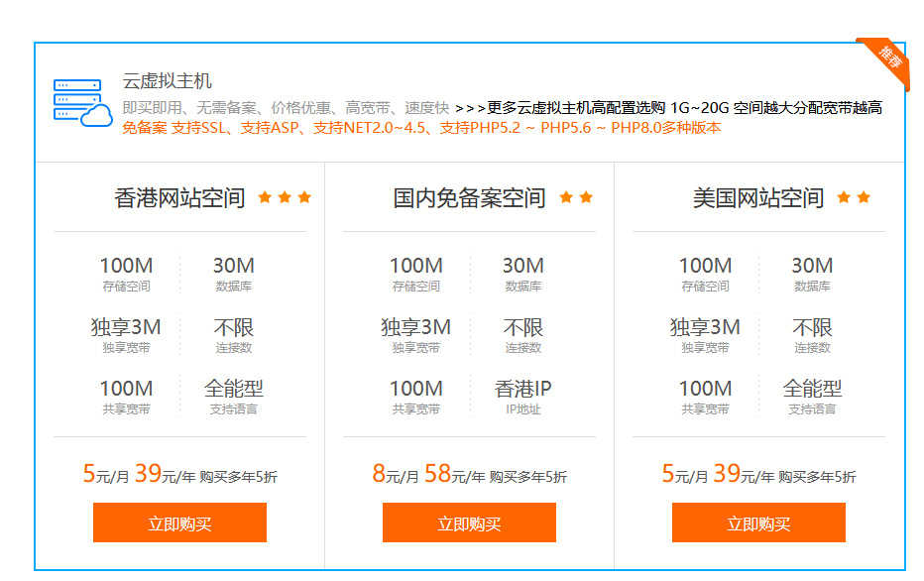Click 独享3M 独享宽带 in 香港 plan
Image resolution: width=924 pixels, height=581 pixels.
tap(126, 335)
